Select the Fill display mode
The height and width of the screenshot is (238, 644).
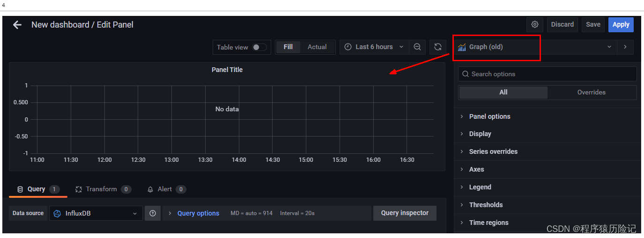(288, 47)
